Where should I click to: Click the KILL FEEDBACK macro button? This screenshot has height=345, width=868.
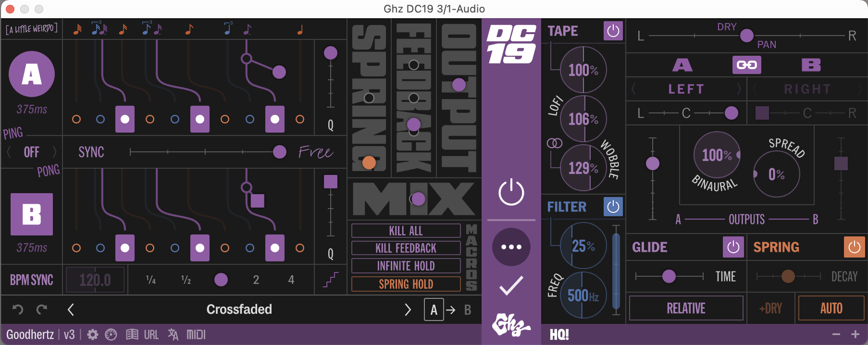pyautogui.click(x=406, y=248)
